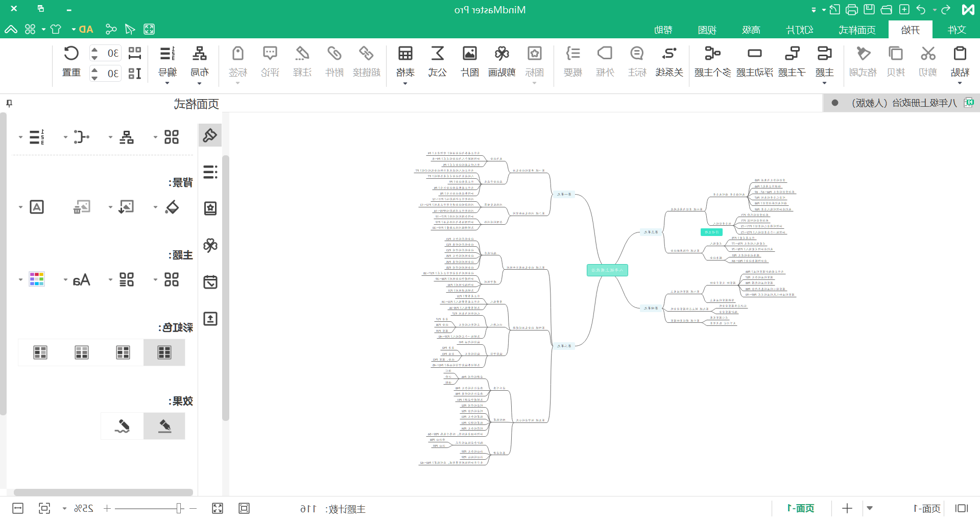Click the Cut (剪切) scissors icon
This screenshot has width=980, height=520.
[x=928, y=54]
